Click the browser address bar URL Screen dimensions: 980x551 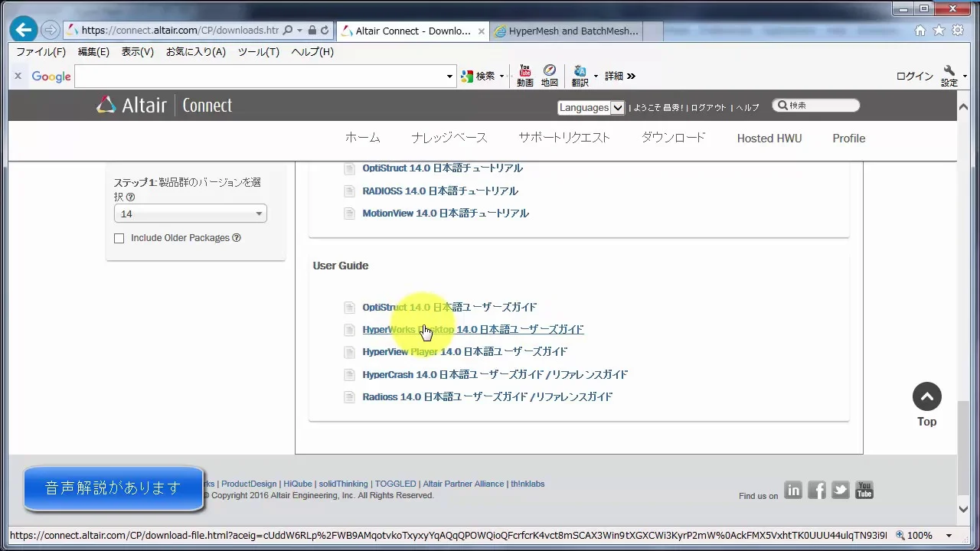pos(180,31)
